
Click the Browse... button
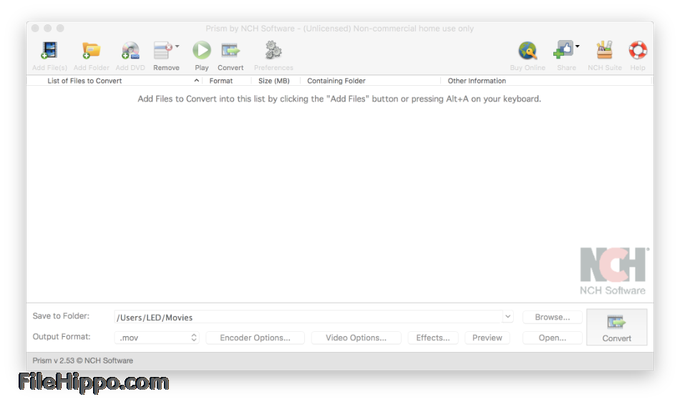[x=552, y=317]
